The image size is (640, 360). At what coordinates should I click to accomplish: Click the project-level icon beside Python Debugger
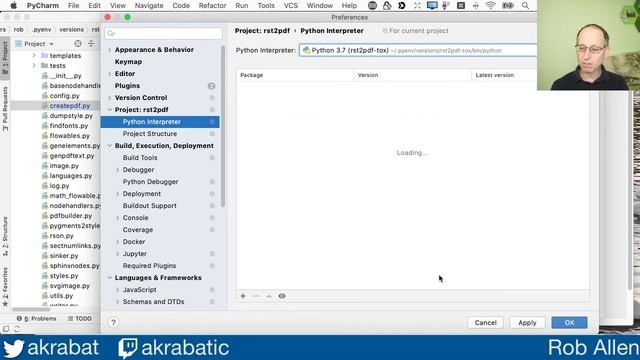pos(212,182)
